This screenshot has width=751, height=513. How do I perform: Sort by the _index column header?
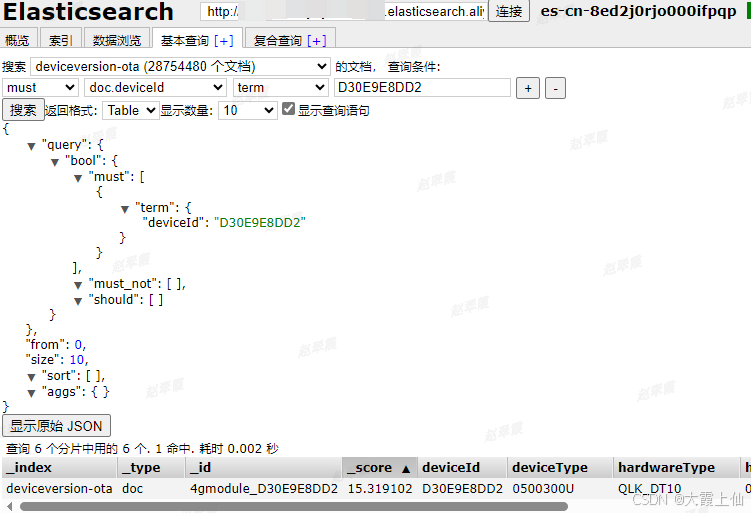coord(59,467)
